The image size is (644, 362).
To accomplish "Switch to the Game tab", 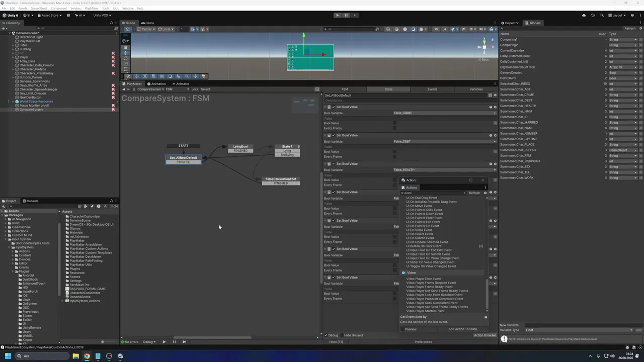I will point(148,23).
